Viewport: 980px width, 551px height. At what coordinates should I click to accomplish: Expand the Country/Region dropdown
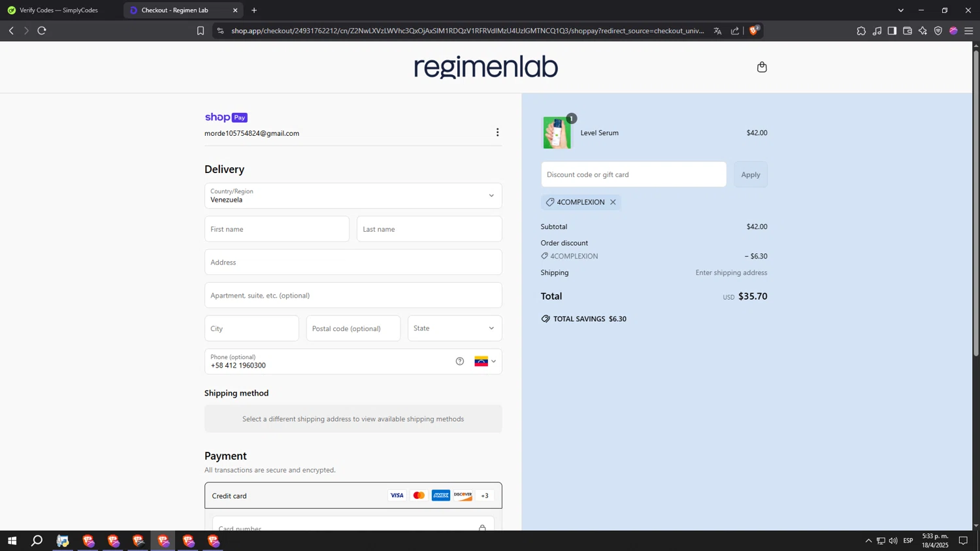pos(353,196)
